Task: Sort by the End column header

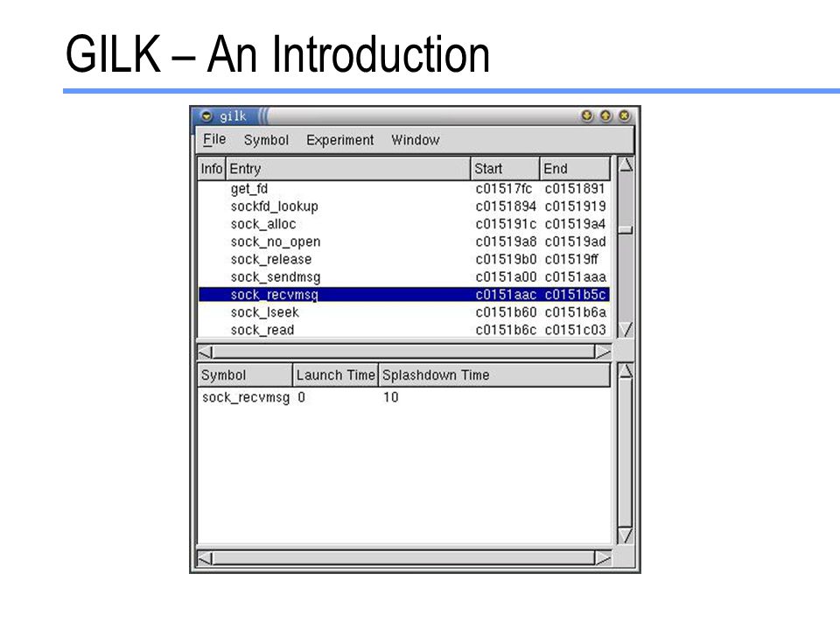Action: coord(575,169)
